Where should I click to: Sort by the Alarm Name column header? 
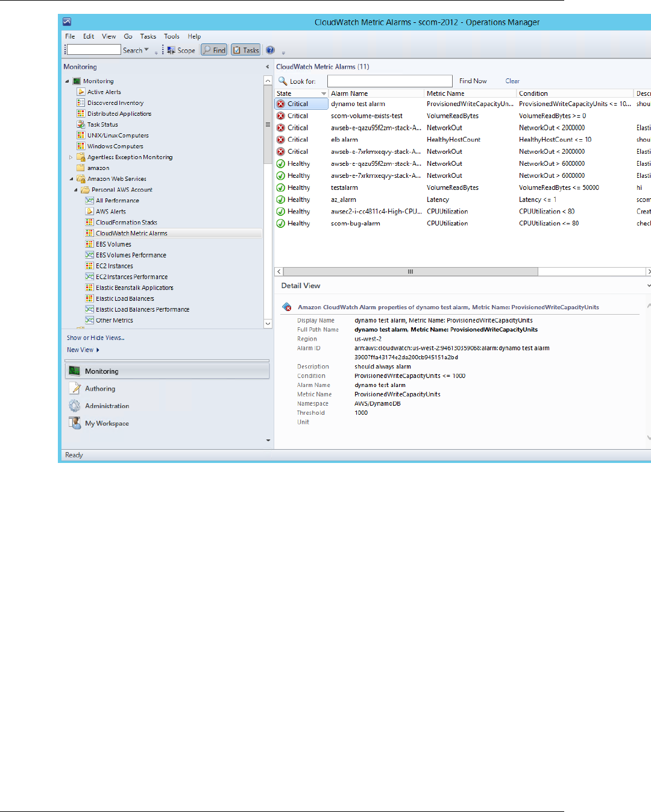(376, 93)
